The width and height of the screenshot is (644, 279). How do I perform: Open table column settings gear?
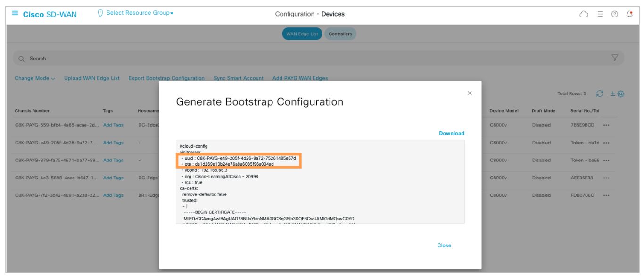tap(621, 94)
